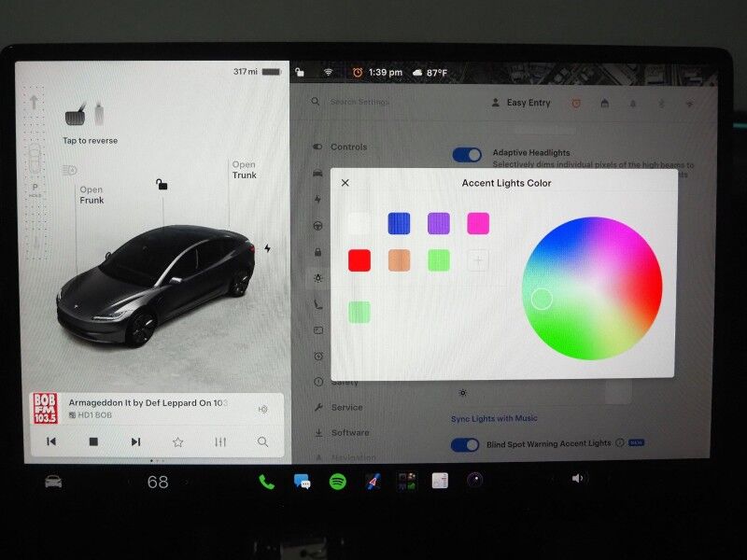Open the Service settings menu

(x=339, y=407)
